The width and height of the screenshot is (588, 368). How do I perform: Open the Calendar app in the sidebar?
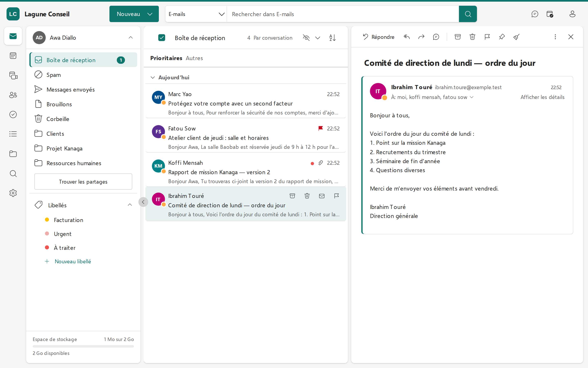(13, 56)
